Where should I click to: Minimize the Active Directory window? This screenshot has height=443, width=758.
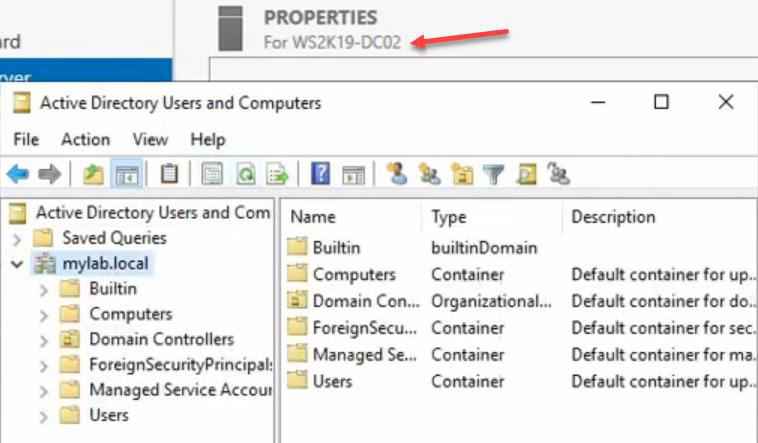click(598, 102)
